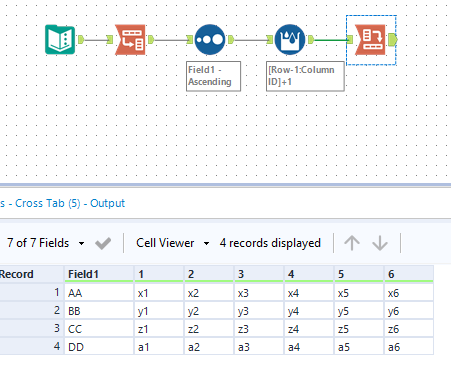Viewport: 451px width, 369px height.
Task: Select cell 'x3'
Action: (x=259, y=293)
